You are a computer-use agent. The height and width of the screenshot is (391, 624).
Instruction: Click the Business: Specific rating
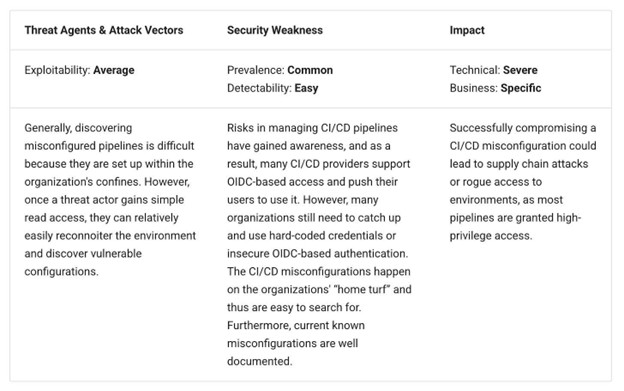[495, 88]
